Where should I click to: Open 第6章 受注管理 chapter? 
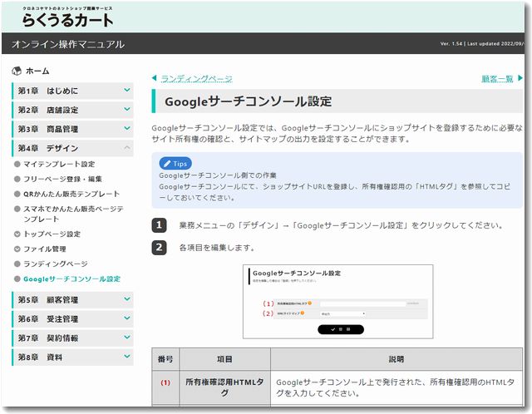point(72,318)
